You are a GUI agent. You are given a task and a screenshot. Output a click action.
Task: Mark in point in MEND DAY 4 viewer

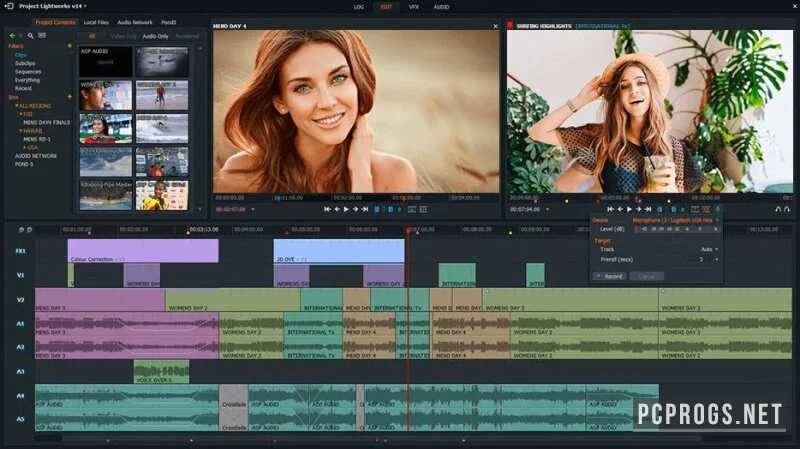pos(377,209)
